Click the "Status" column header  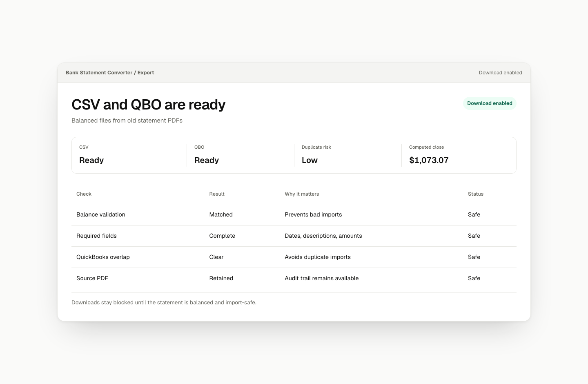pyautogui.click(x=476, y=194)
